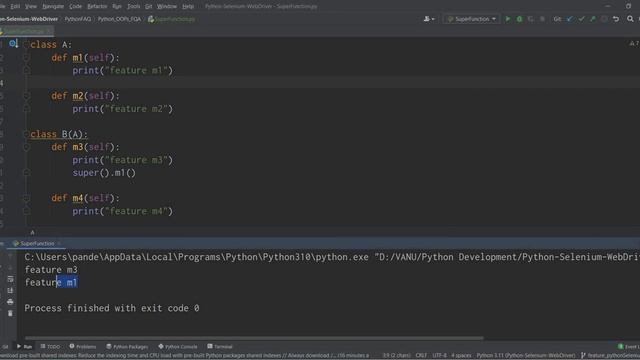
Task: Rollback changes with the undo arrow icon
Action: [616, 19]
